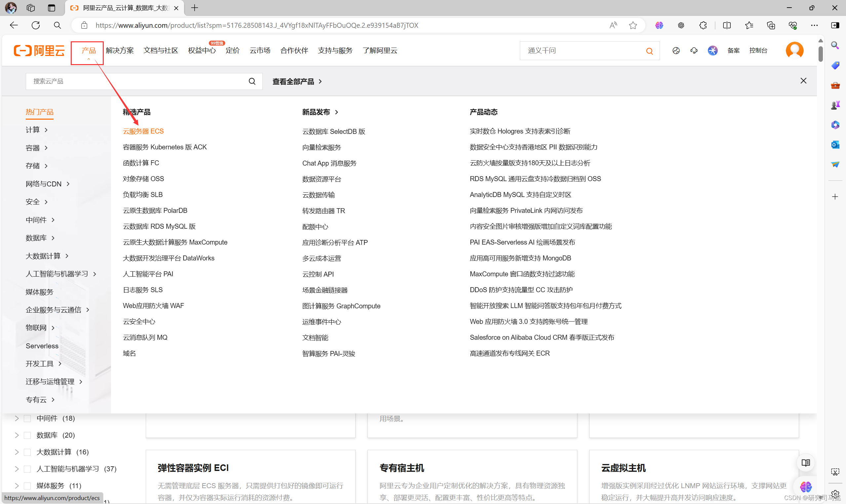Check the 大数据计算 (16) checkbox
Viewport: 846px width, 504px height.
tap(27, 452)
